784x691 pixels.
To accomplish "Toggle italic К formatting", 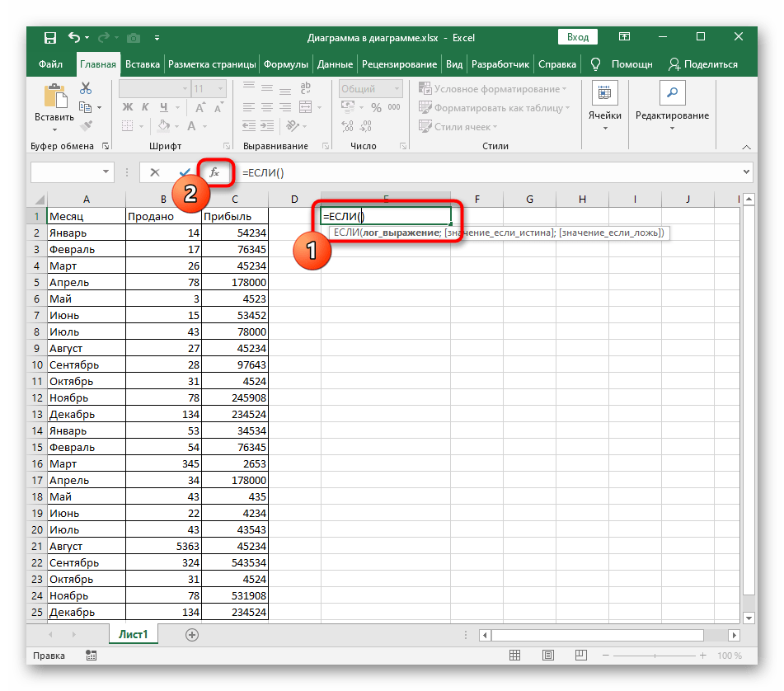I will [x=145, y=107].
